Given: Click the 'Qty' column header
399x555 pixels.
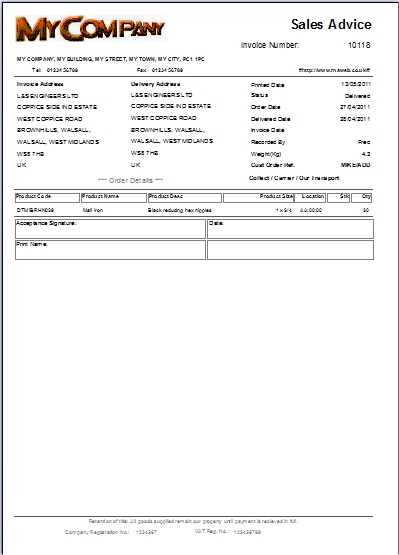Looking at the screenshot, I should click(x=361, y=198).
